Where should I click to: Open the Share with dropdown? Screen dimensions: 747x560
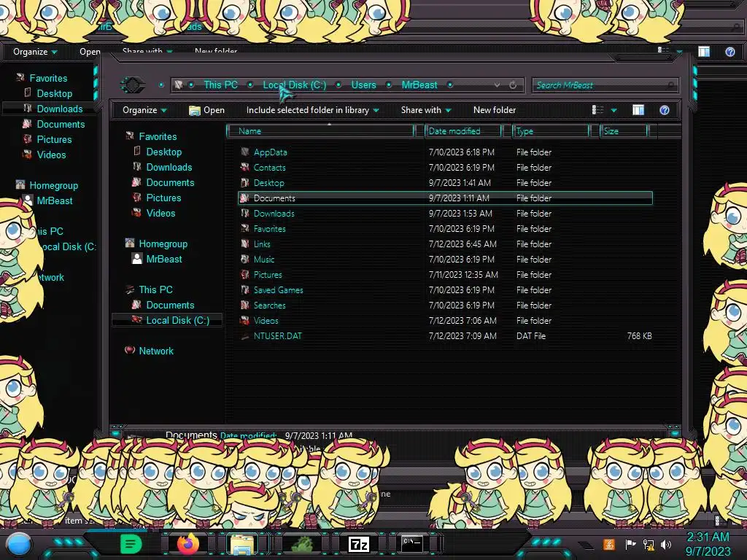pyautogui.click(x=426, y=110)
